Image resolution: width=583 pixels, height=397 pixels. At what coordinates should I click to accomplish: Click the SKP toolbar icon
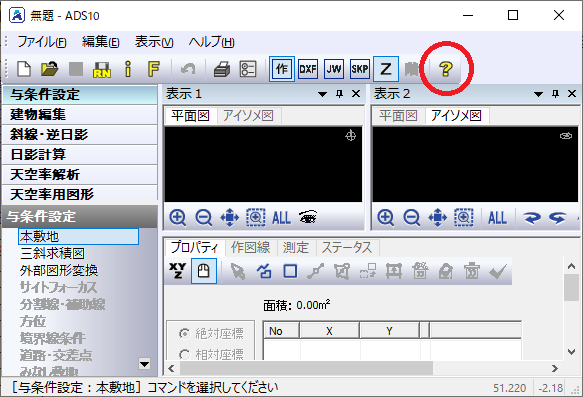pos(360,69)
